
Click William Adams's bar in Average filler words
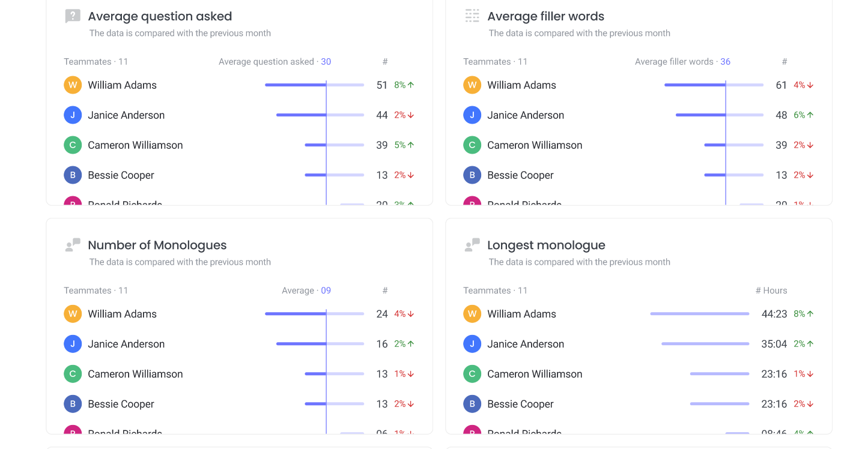tap(697, 85)
